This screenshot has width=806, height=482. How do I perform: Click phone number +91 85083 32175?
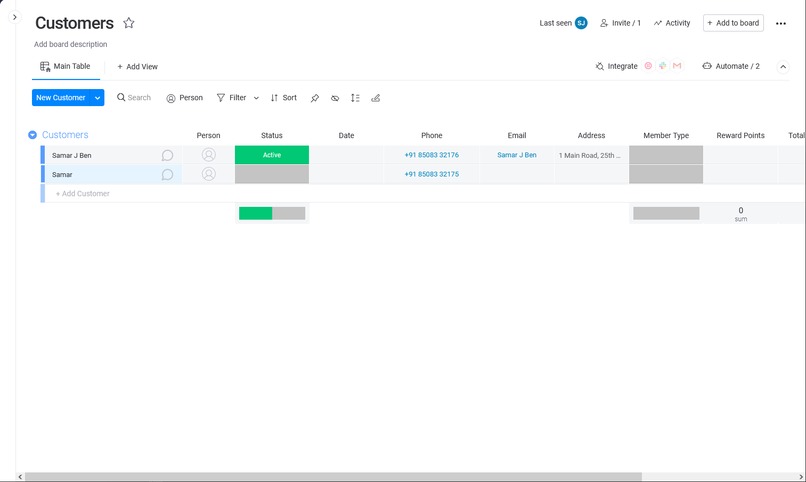click(x=431, y=174)
